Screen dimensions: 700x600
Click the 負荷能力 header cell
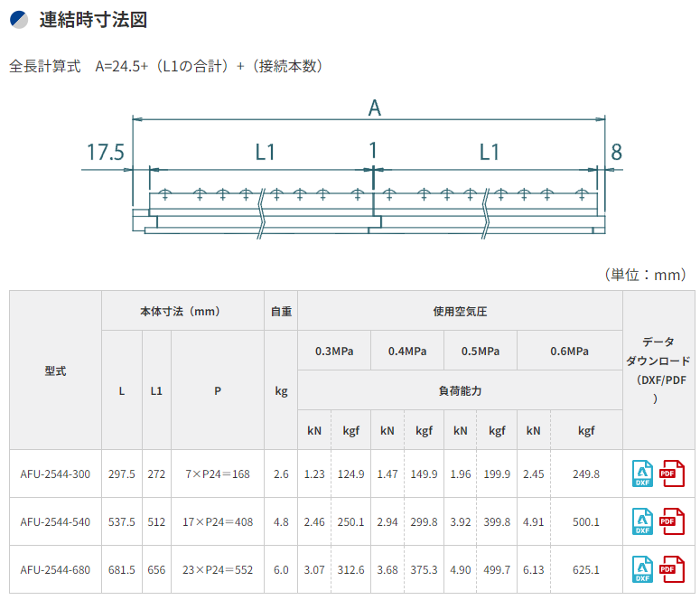460,390
